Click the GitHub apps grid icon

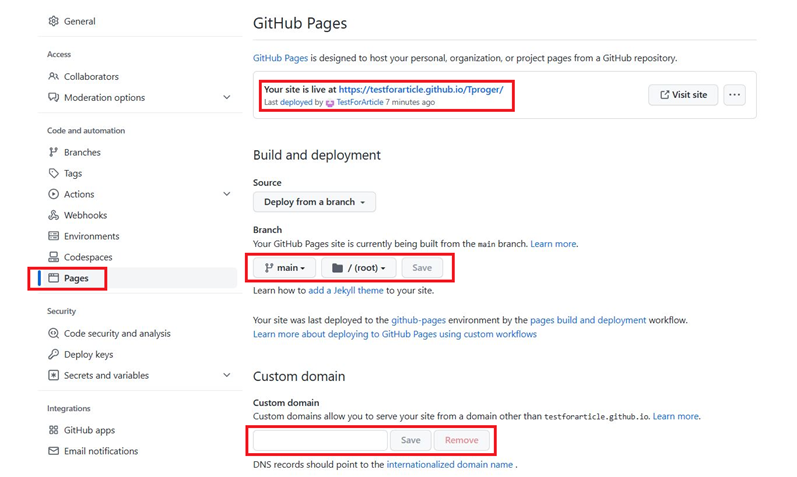pyautogui.click(x=53, y=430)
